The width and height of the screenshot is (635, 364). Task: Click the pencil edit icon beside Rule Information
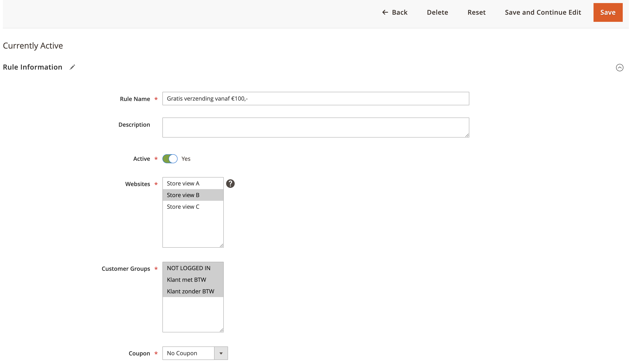pyautogui.click(x=72, y=67)
